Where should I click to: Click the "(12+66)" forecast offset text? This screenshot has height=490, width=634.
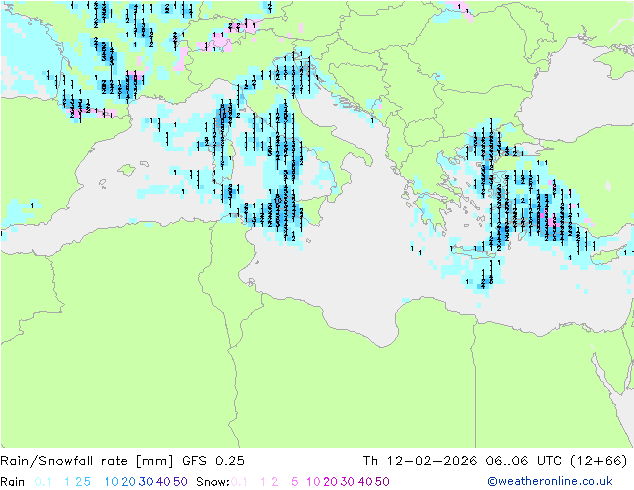pyautogui.click(x=598, y=461)
